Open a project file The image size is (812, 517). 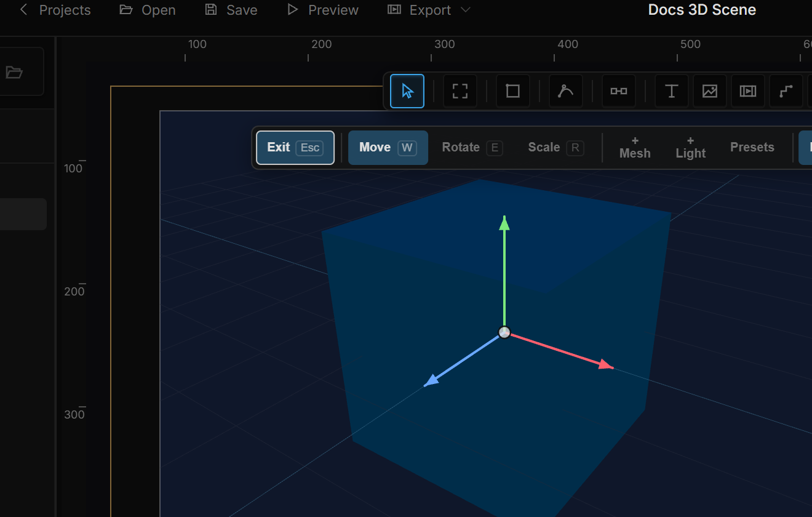(x=148, y=10)
